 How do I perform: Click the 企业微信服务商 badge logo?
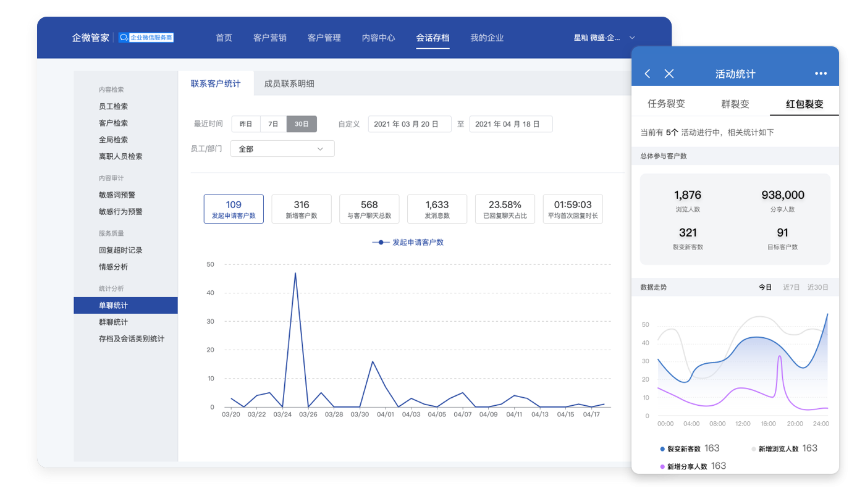point(146,38)
